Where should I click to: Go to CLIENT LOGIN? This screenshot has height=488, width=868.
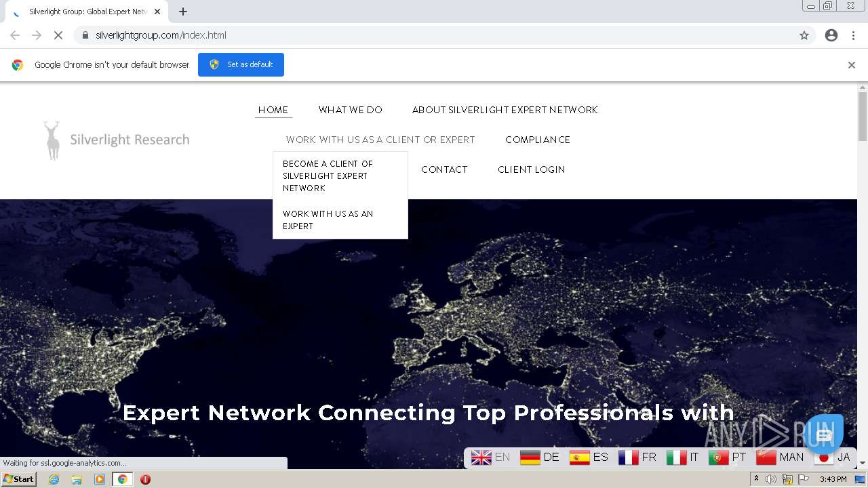[x=531, y=169]
